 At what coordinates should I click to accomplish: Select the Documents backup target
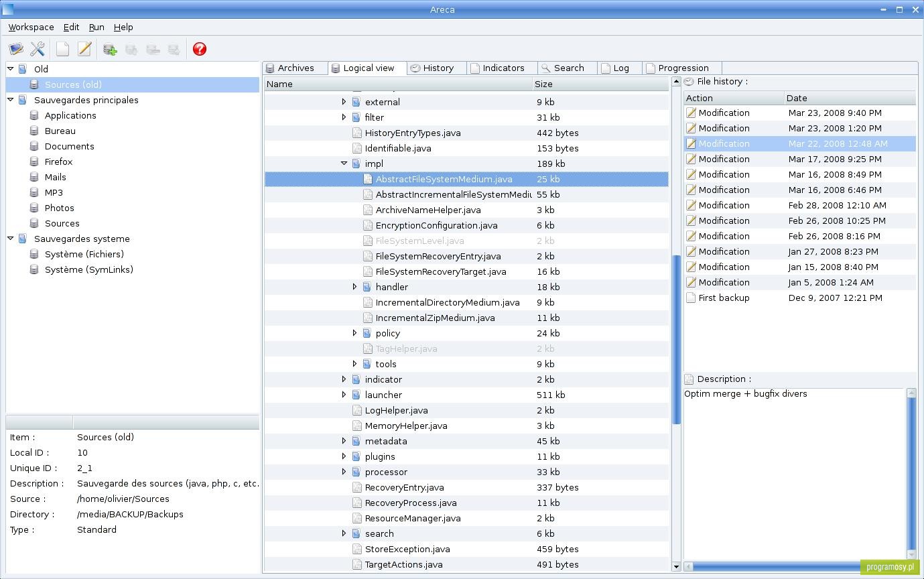tap(69, 146)
